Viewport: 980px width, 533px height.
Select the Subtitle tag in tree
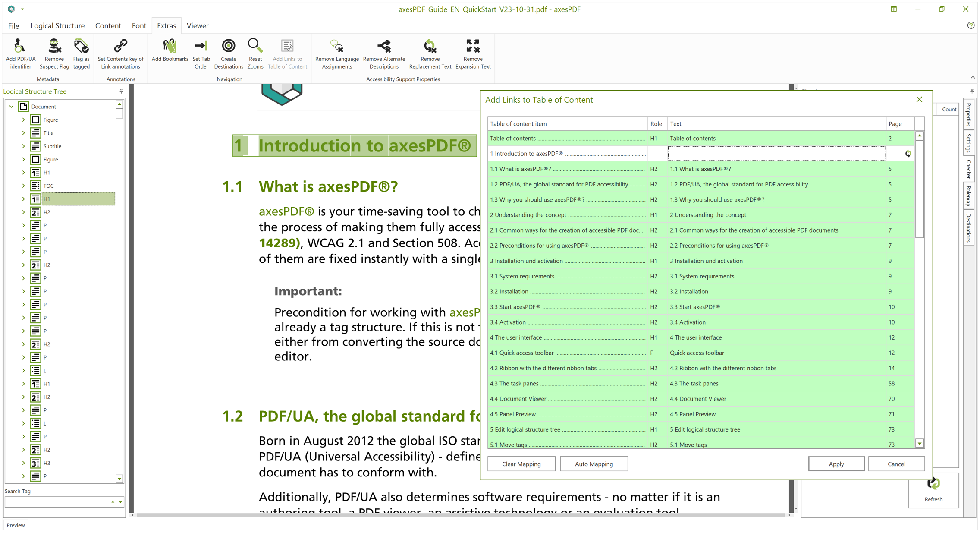click(52, 146)
